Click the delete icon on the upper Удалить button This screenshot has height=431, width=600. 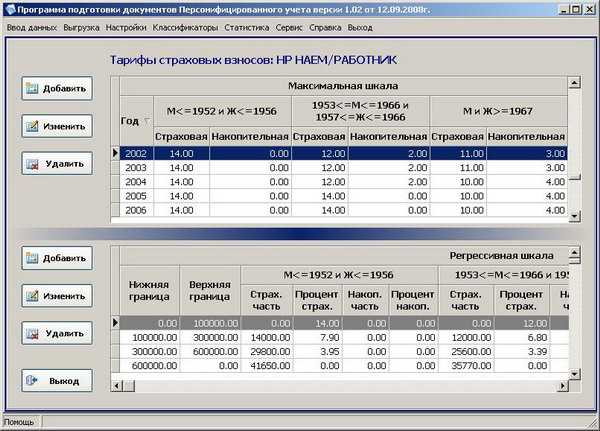[32, 164]
